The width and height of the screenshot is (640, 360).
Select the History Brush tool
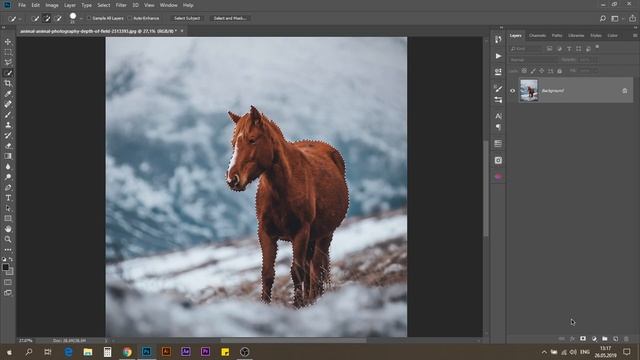click(x=8, y=136)
